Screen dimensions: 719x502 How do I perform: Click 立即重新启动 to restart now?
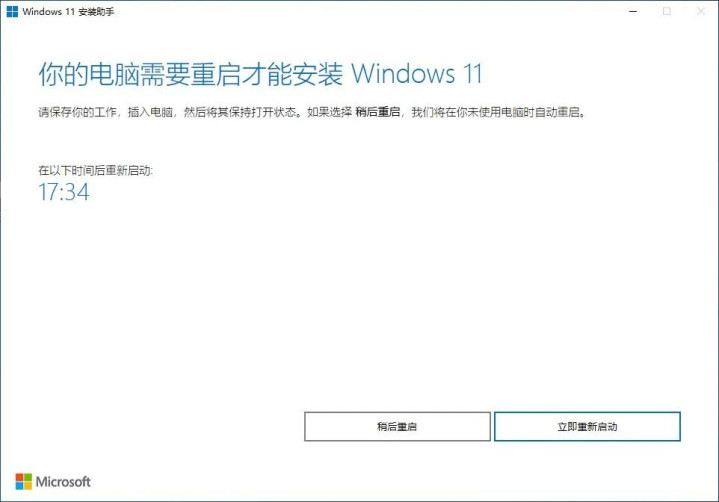click(x=587, y=427)
